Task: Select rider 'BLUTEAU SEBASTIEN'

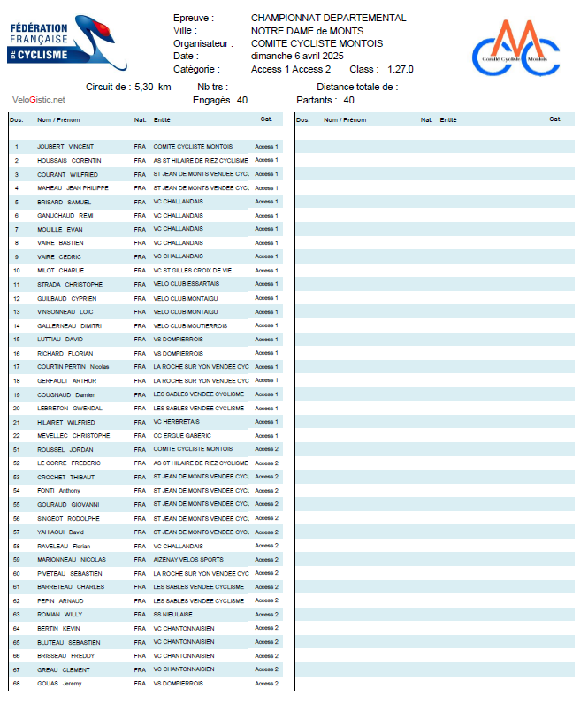Action: click(x=69, y=643)
